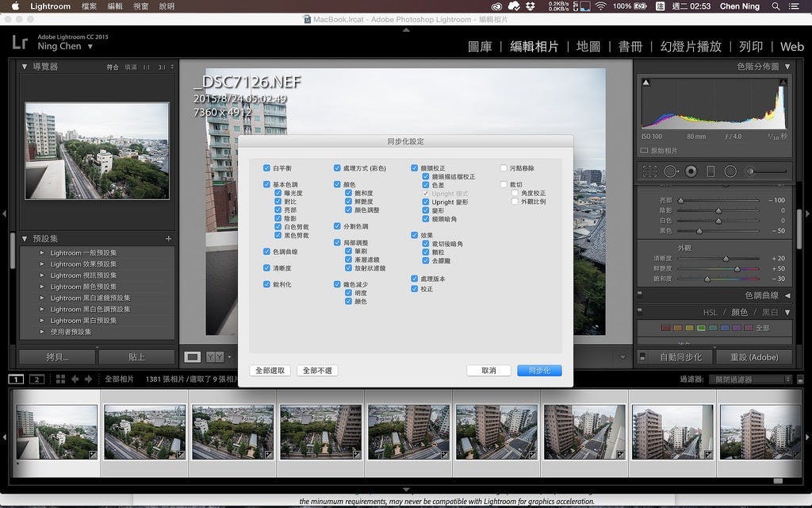Select the Graduated Filter tool icon
The image size is (812, 508).
(x=710, y=171)
